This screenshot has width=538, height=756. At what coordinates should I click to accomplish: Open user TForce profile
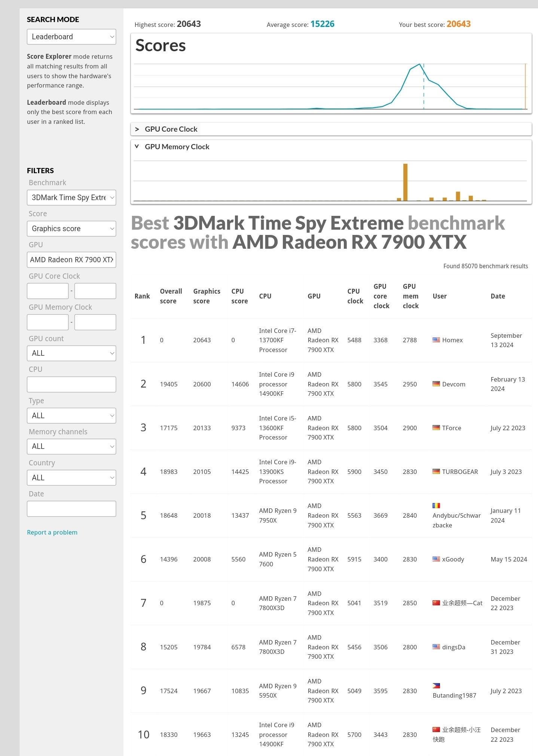(x=452, y=428)
